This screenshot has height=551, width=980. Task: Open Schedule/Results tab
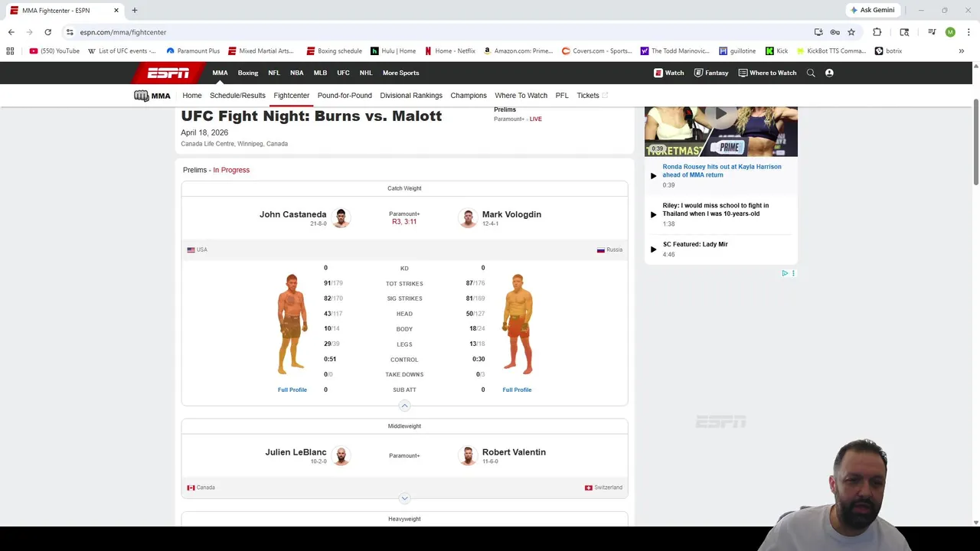pyautogui.click(x=237, y=96)
